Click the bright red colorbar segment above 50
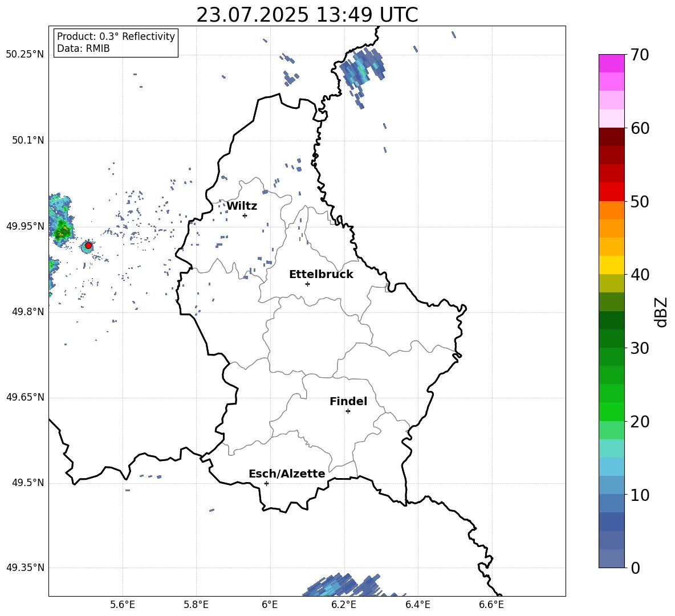Image resolution: width=675 pixels, height=616 pixels. pyautogui.click(x=612, y=192)
